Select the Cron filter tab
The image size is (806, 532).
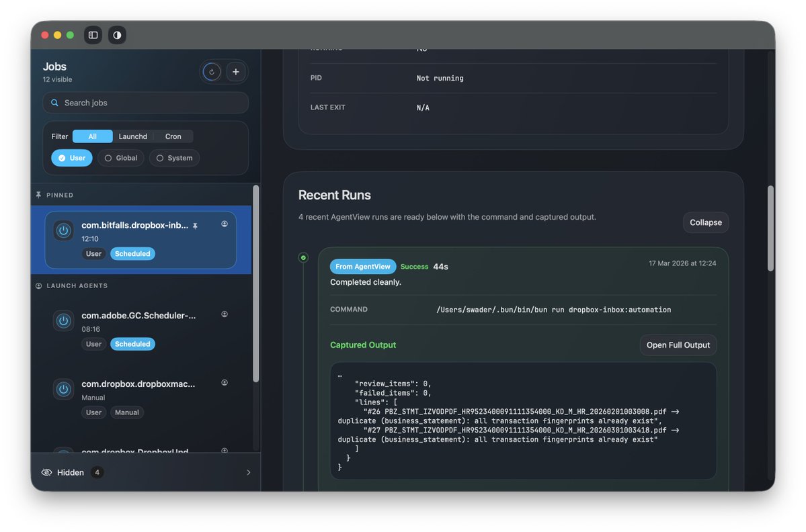[x=173, y=136]
